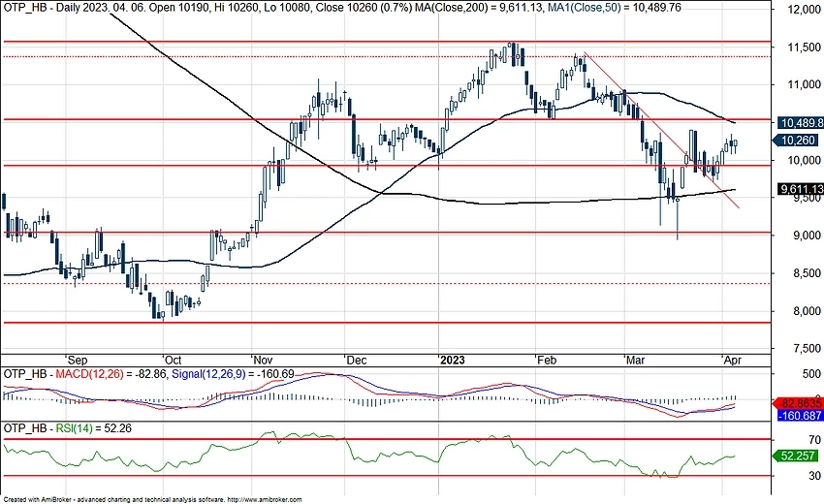824x504 pixels.
Task: Click the 12,000 price axis label
Action: click(x=804, y=10)
